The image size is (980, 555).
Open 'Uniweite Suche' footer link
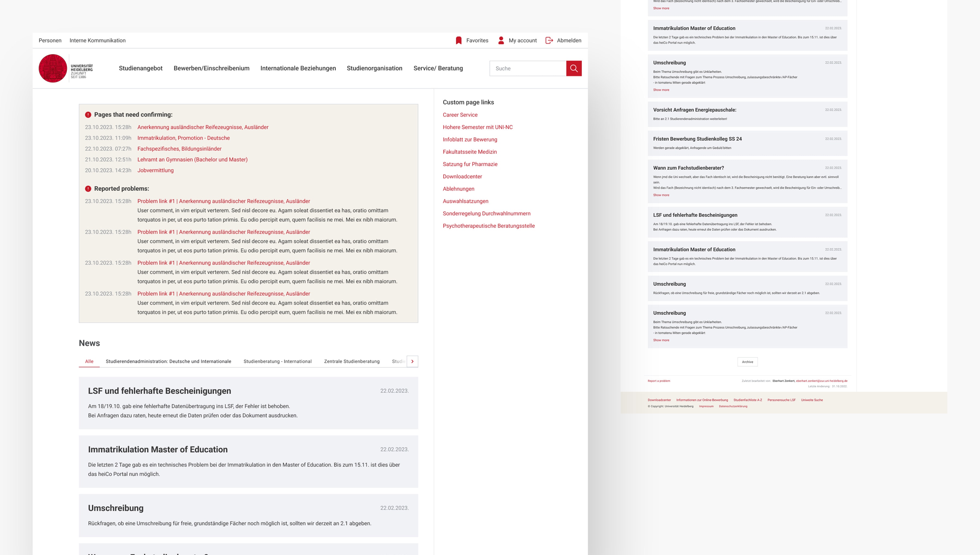[812, 400]
